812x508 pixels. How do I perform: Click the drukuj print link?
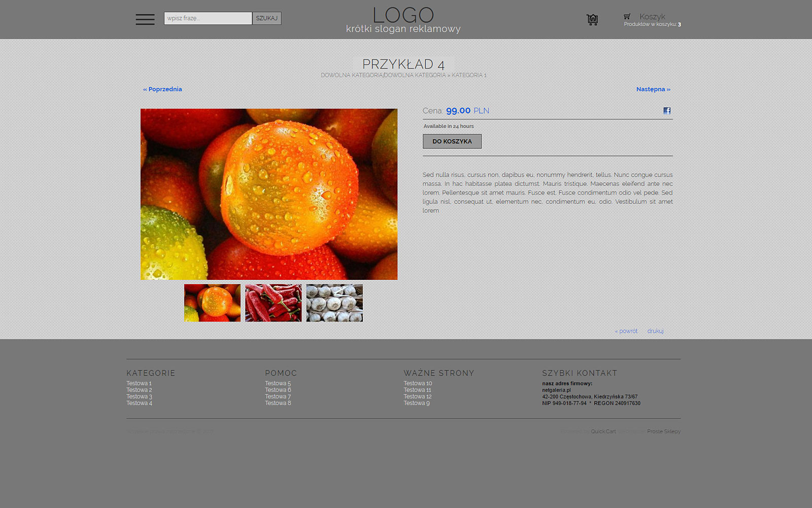[655, 331]
